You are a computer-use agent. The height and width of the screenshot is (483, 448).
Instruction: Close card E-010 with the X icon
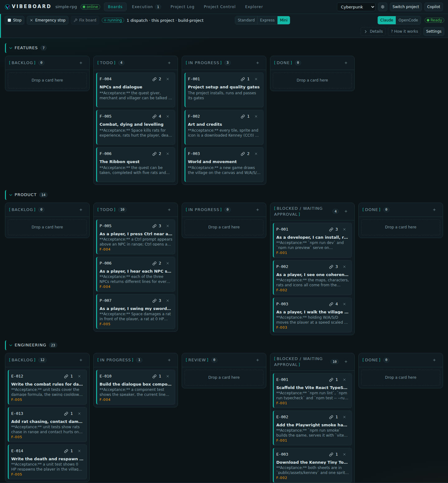point(168,376)
